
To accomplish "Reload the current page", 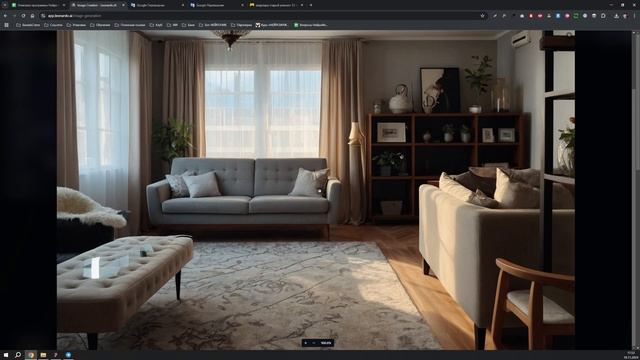I will [23, 16].
